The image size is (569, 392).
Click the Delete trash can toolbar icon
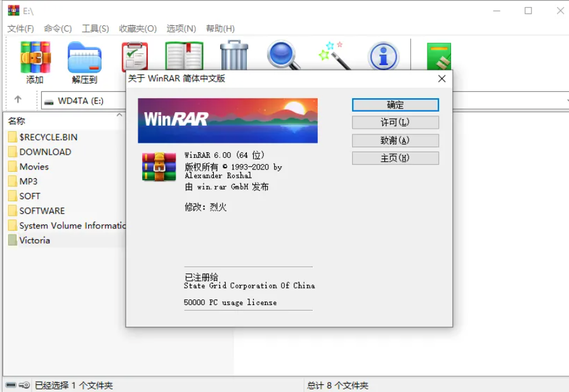(x=234, y=55)
